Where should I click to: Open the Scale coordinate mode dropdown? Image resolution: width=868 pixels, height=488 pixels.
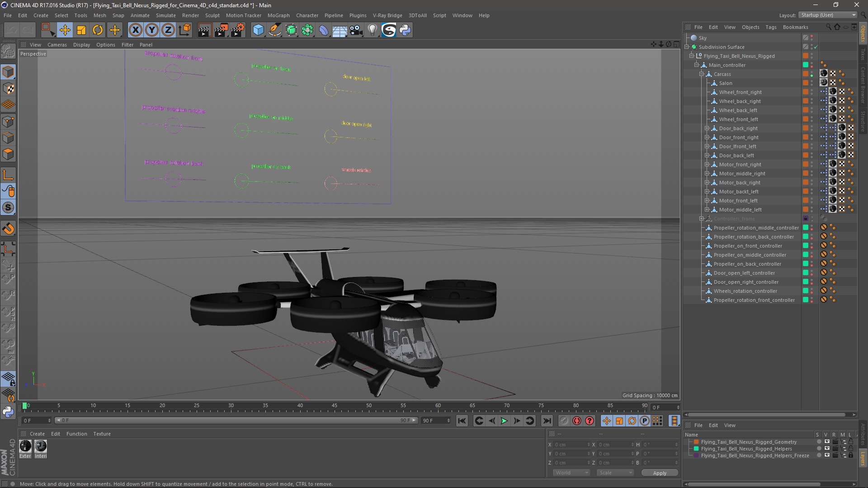pos(615,473)
